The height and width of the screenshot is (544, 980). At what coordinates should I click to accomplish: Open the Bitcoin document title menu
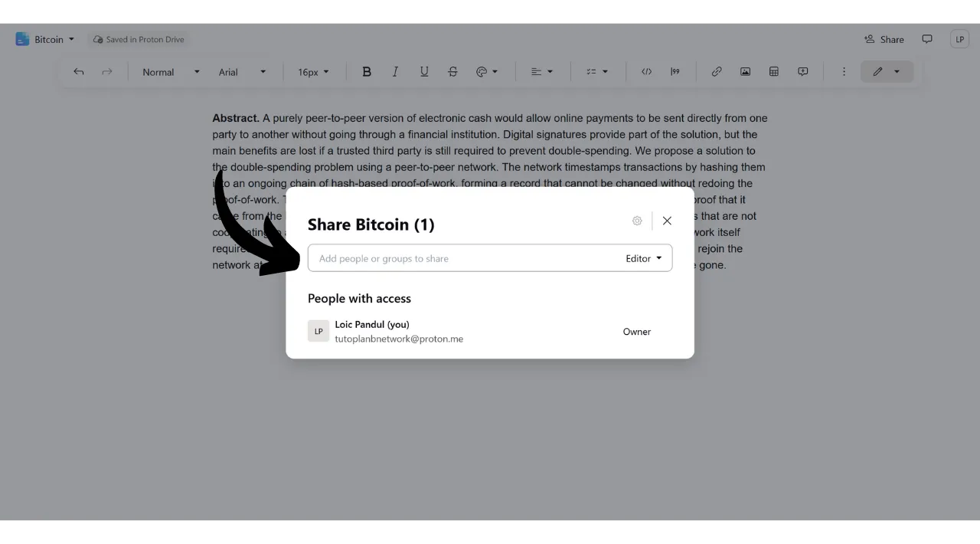click(54, 39)
